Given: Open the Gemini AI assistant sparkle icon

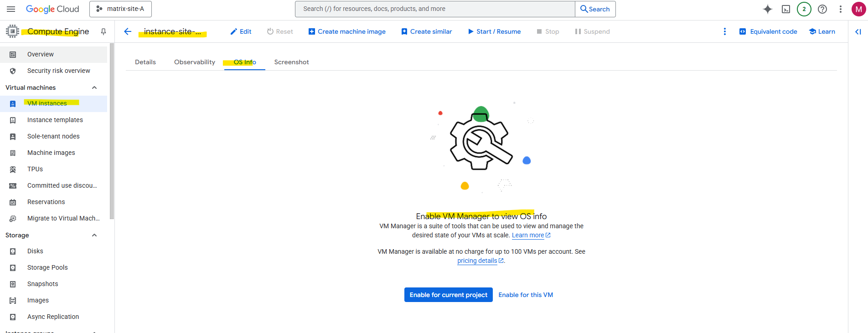Looking at the screenshot, I should tap(768, 9).
